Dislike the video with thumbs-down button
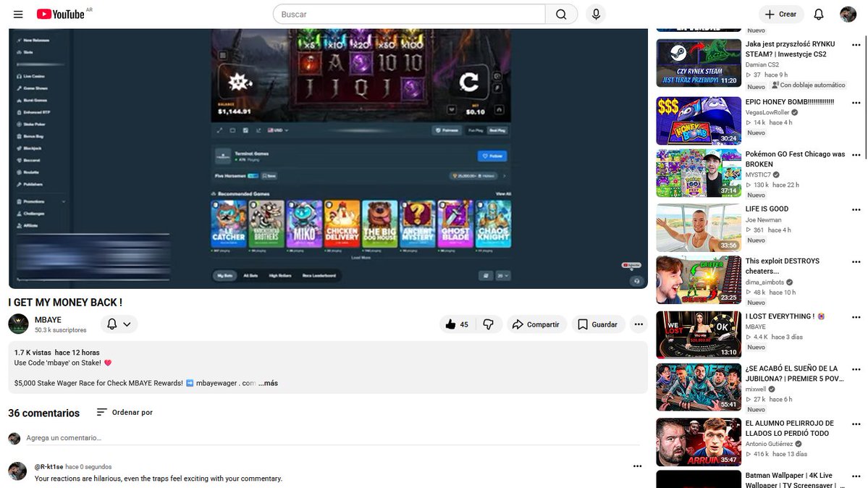This screenshot has width=868, height=488. (488, 324)
